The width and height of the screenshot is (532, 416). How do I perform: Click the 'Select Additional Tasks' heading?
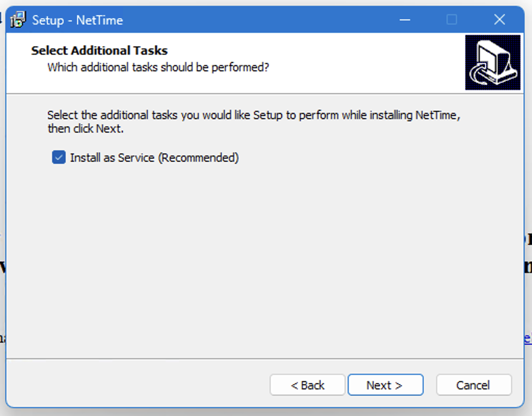pyautogui.click(x=99, y=50)
